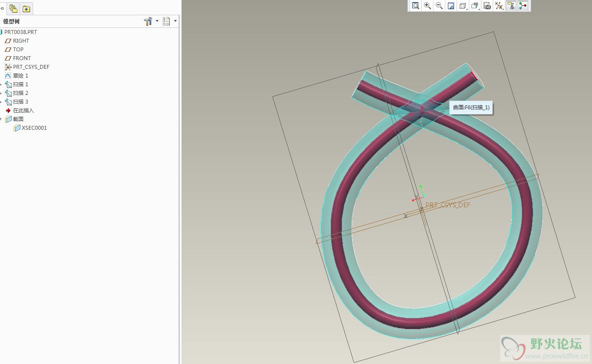Click the red arrow insert-here icon

point(8,111)
